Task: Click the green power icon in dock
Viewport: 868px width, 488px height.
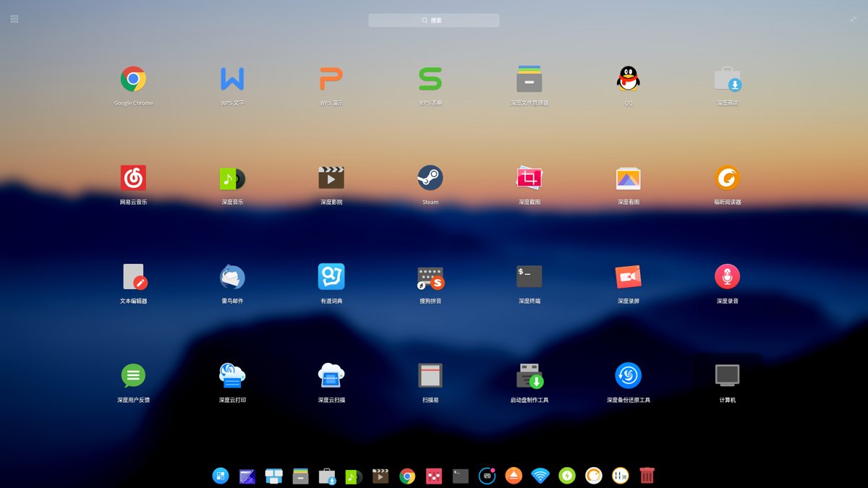Action: pos(567,476)
